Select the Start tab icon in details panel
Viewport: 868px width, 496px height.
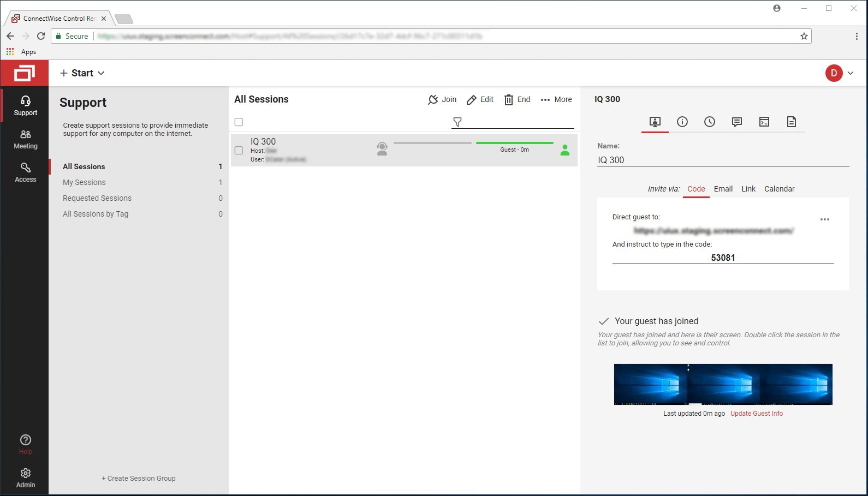(x=655, y=122)
